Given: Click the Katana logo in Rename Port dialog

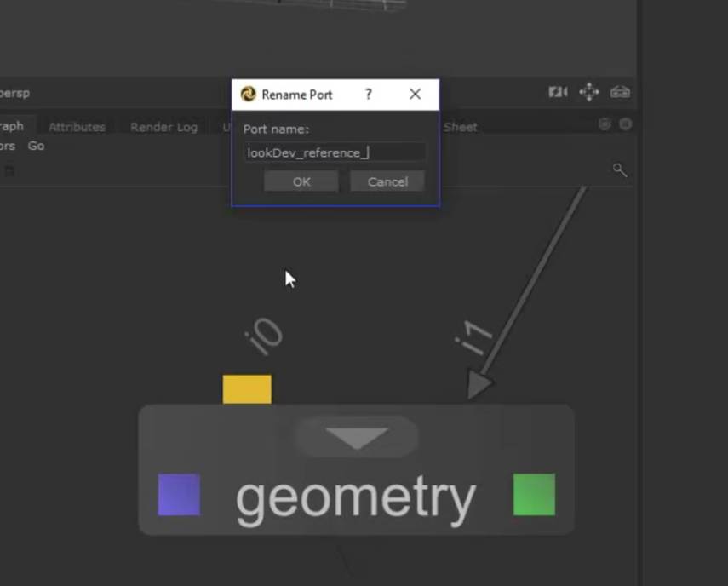Looking at the screenshot, I should point(249,95).
